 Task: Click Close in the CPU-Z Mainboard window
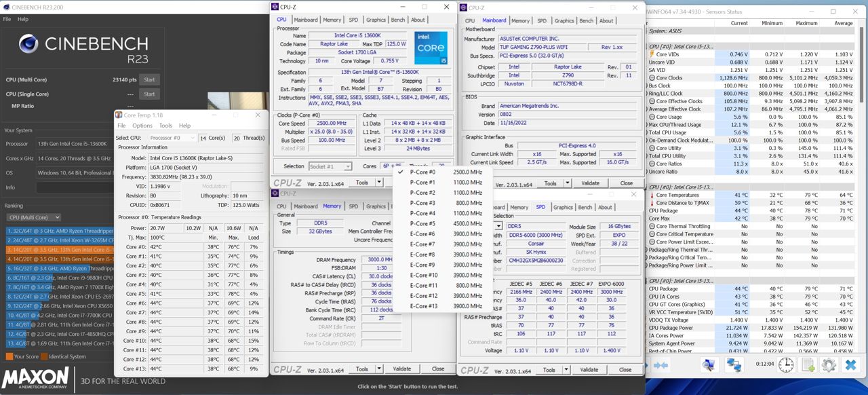(x=626, y=183)
